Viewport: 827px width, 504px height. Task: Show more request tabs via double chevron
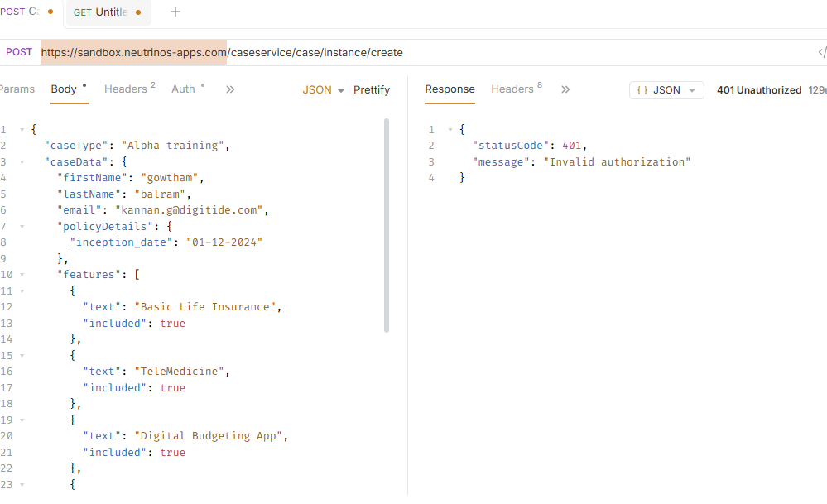(x=230, y=89)
